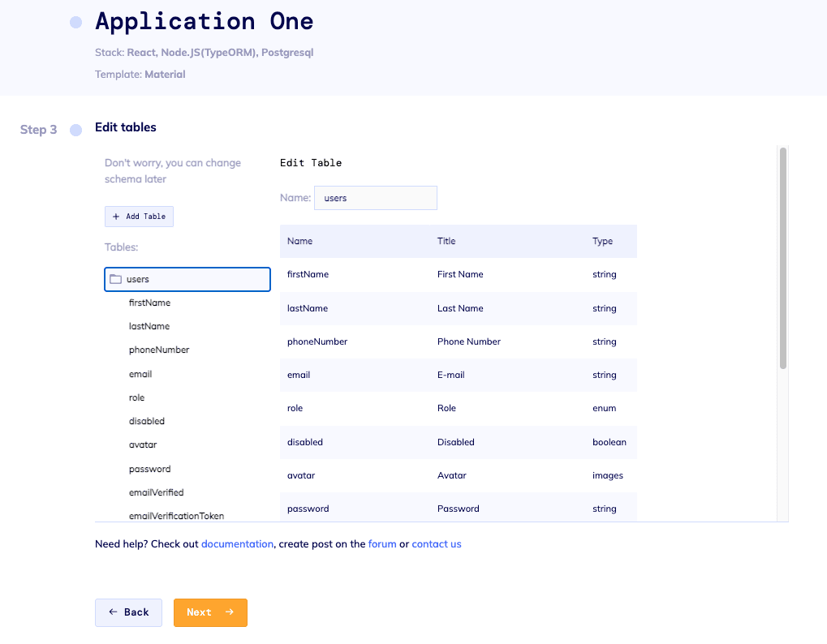Click the string type in phoneNumber row
This screenshot has width=827, height=644.
coord(605,341)
